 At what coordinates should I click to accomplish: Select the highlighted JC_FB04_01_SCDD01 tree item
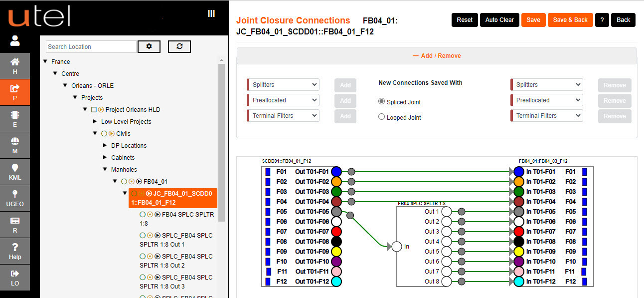tap(172, 198)
